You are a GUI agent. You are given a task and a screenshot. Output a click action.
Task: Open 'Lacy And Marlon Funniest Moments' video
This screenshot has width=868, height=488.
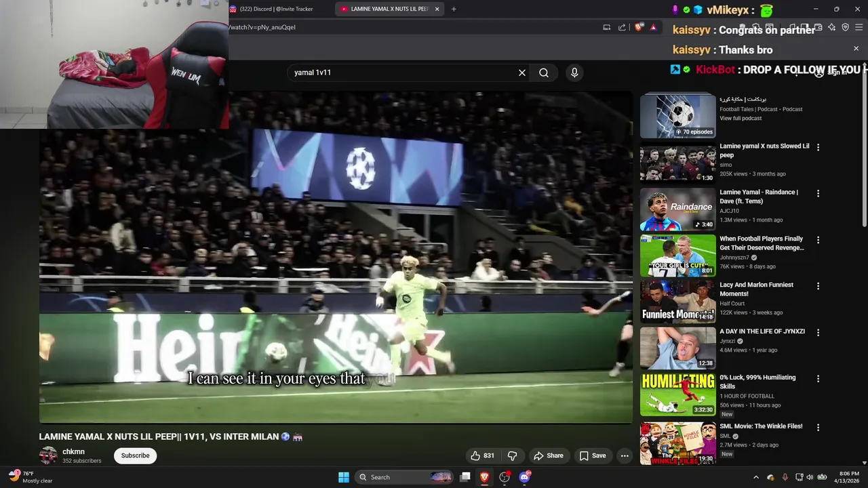[756, 289]
